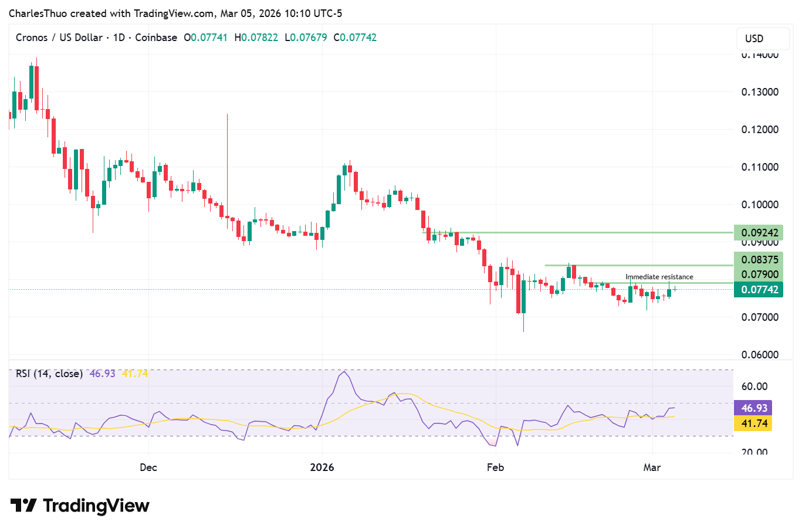Click the TradingView wordmark text

[96, 506]
